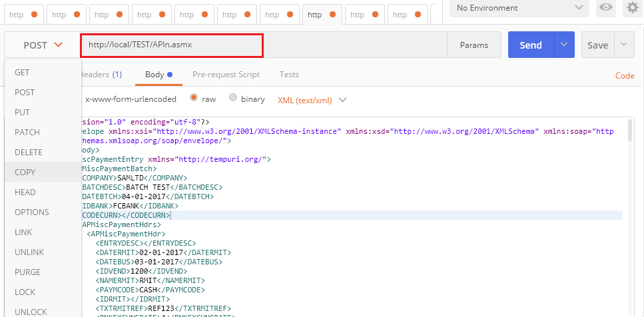Open the XML (text/xml) format dropdown
Image resolution: width=644 pixels, height=317 pixels.
(x=312, y=100)
